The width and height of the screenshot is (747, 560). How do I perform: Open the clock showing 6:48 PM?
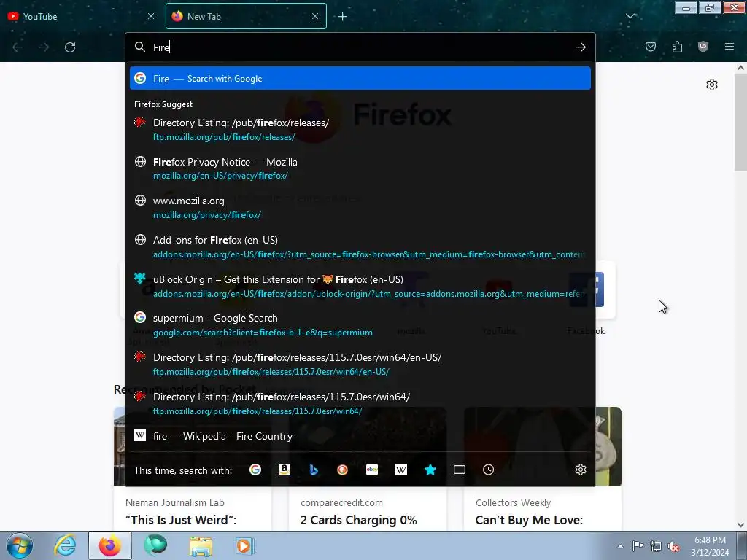(x=710, y=546)
